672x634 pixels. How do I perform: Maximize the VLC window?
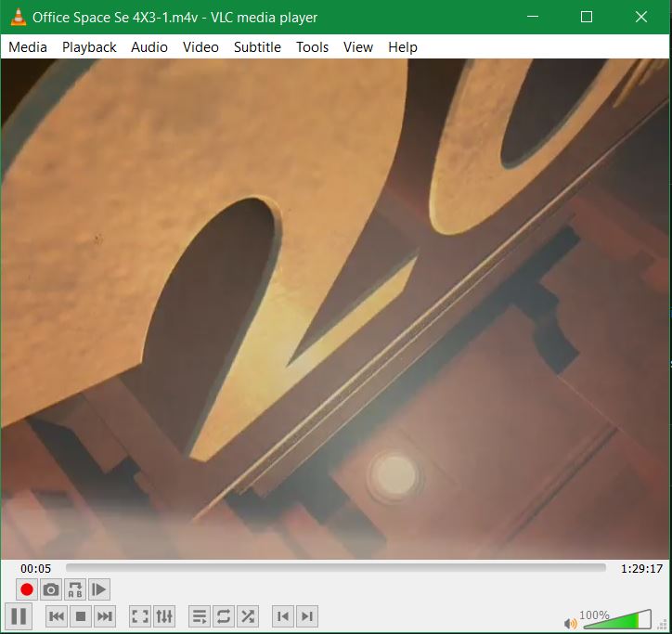(587, 17)
